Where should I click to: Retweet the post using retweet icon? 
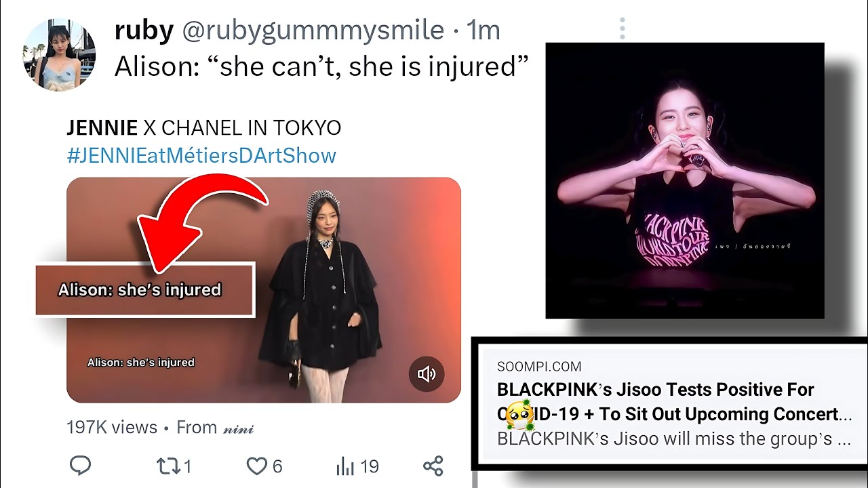(167, 466)
